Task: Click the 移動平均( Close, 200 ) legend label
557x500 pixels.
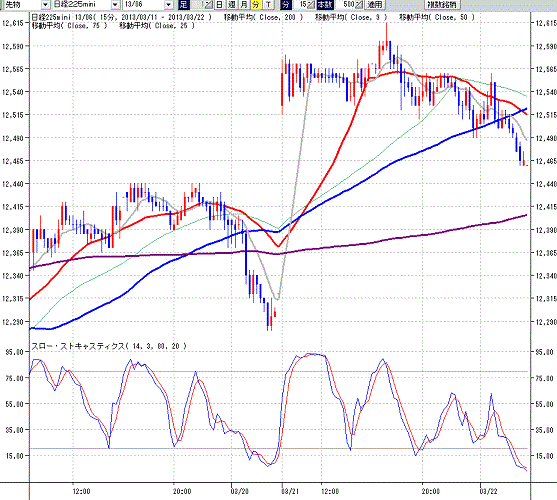Action: click(x=264, y=17)
